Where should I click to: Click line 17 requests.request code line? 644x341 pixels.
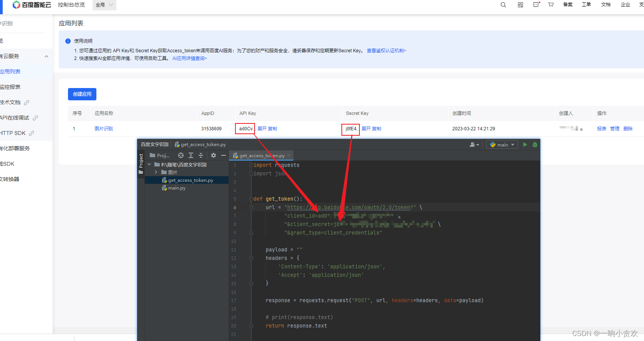tap(374, 300)
